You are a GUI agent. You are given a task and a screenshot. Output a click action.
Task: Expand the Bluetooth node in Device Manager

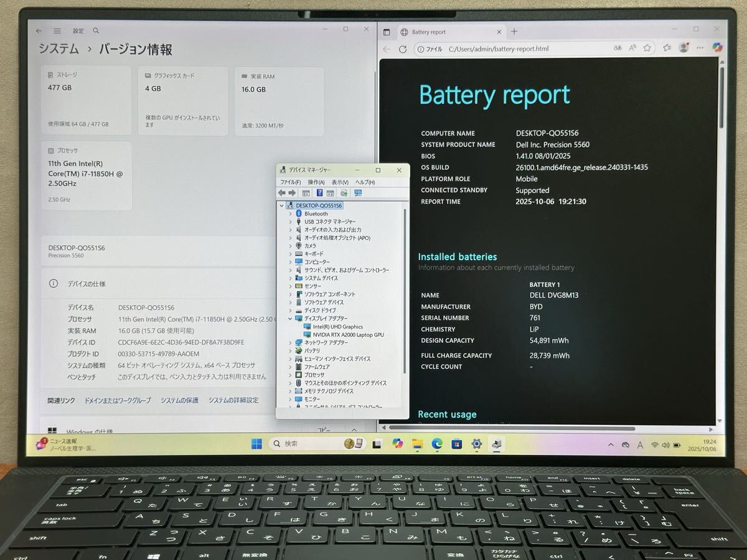(x=290, y=213)
